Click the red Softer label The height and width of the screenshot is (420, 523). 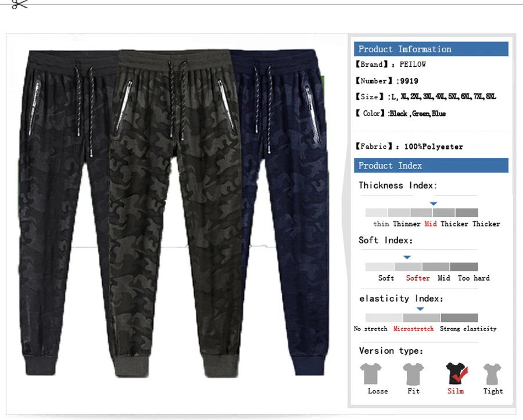(418, 278)
